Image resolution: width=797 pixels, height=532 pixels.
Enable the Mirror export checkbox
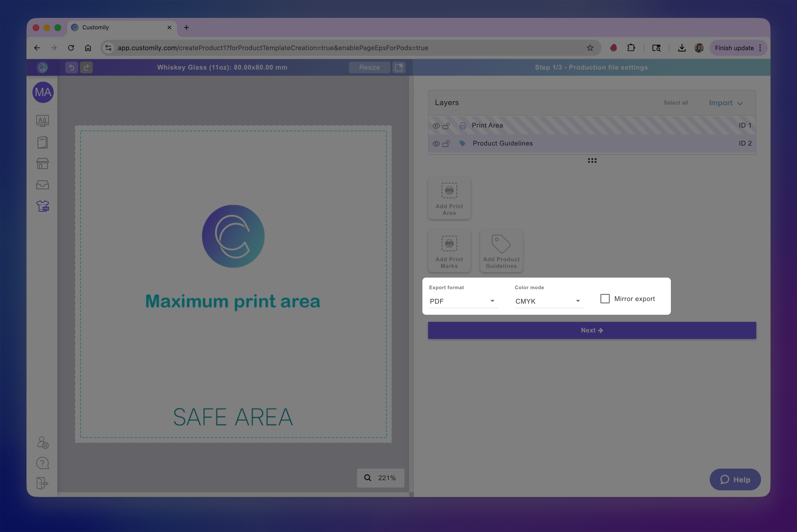coord(605,299)
